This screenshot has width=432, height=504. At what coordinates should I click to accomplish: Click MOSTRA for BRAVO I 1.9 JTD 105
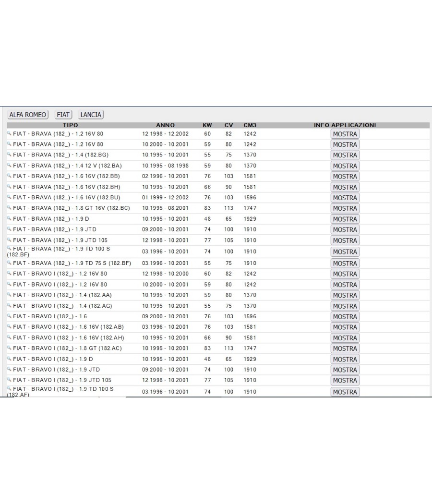coord(345,380)
